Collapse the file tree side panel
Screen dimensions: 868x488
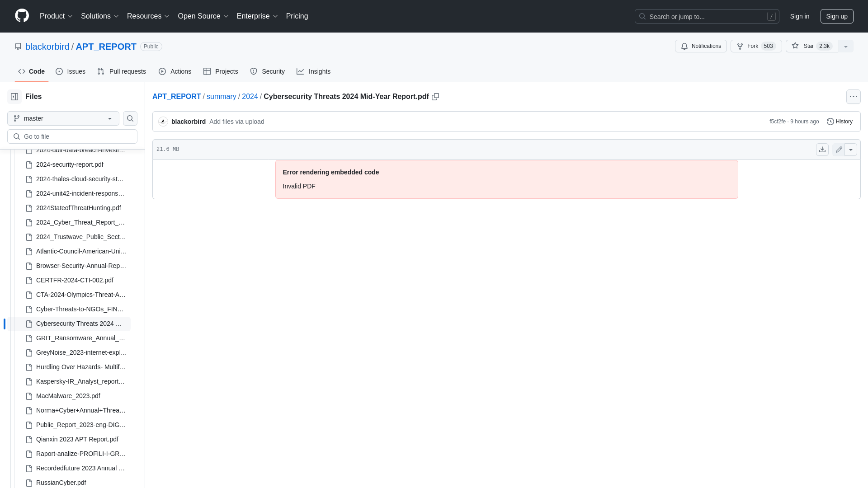[14, 97]
